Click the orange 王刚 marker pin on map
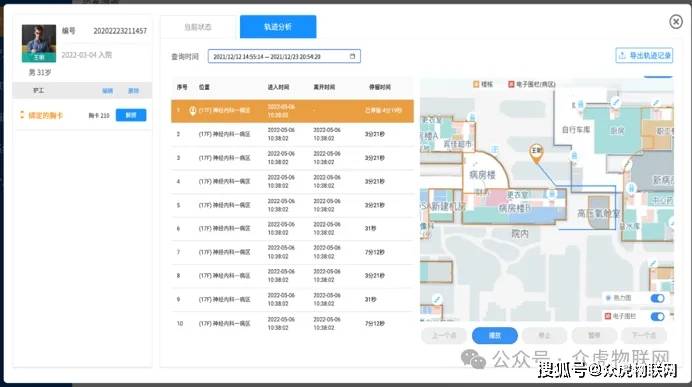 click(x=536, y=153)
